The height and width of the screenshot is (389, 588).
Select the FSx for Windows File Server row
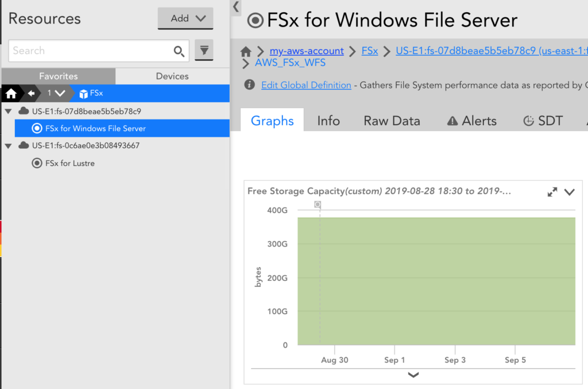(122, 128)
